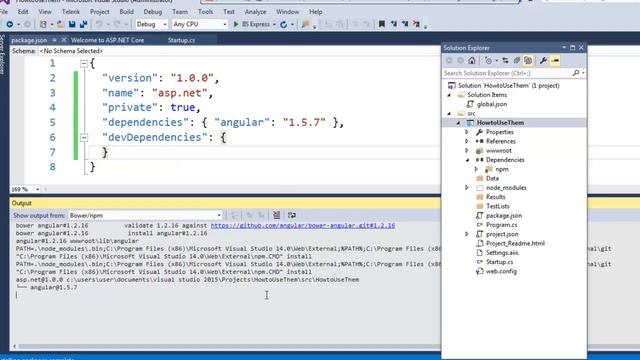Select Program.cs in Solution Explorer
Image resolution: width=640 pixels, height=360 pixels.
pyautogui.click(x=502, y=225)
